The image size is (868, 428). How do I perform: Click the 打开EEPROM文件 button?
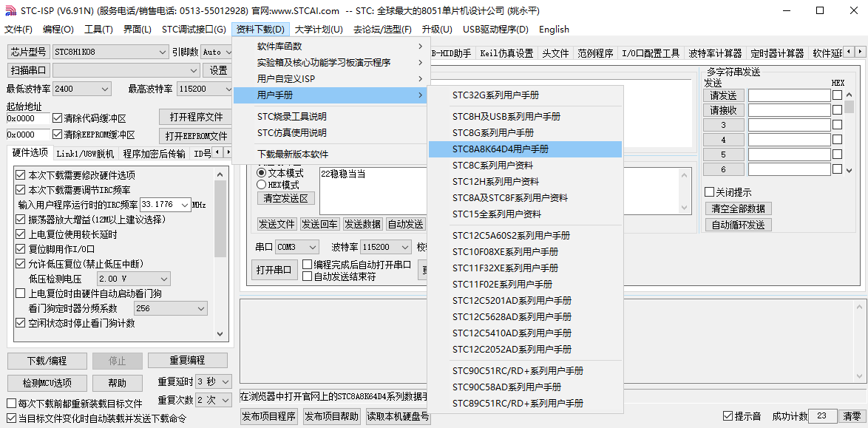pyautogui.click(x=196, y=136)
